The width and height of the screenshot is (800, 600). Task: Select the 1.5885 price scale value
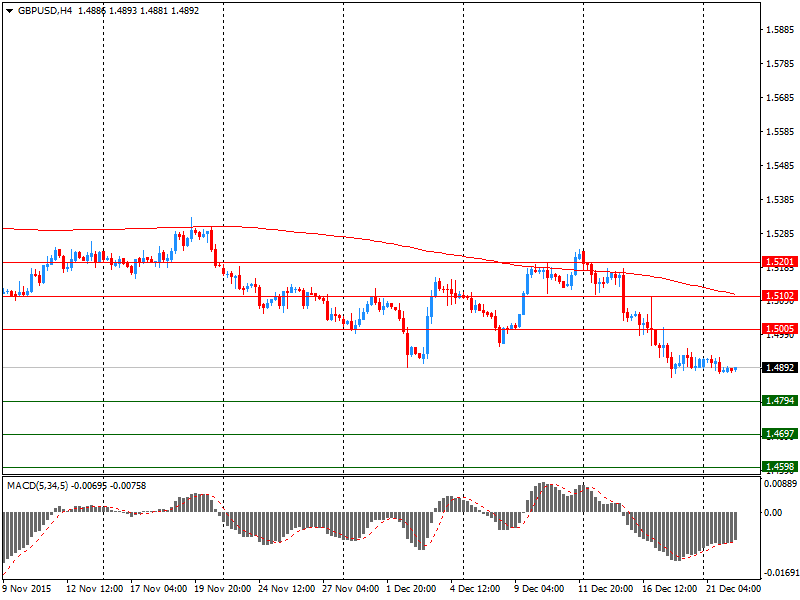coord(780,30)
